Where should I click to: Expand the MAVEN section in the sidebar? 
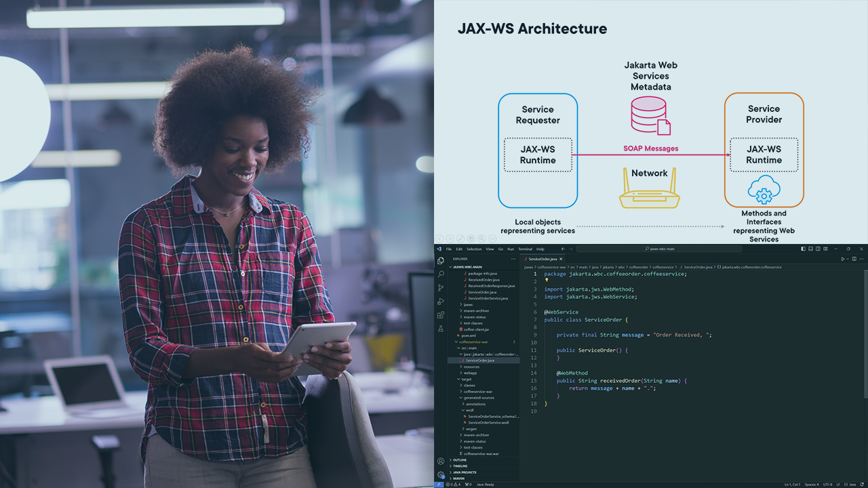460,479
